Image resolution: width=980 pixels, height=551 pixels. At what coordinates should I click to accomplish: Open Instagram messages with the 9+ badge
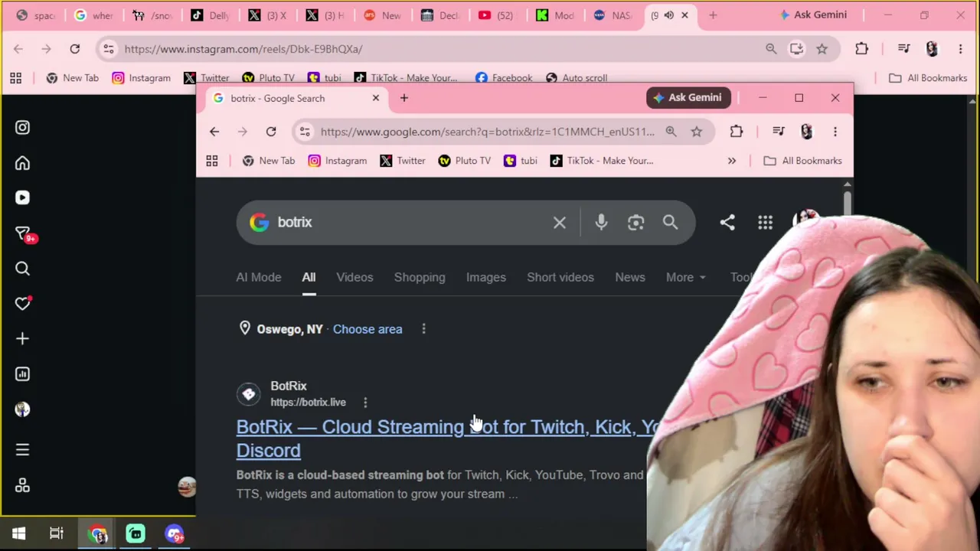point(22,233)
